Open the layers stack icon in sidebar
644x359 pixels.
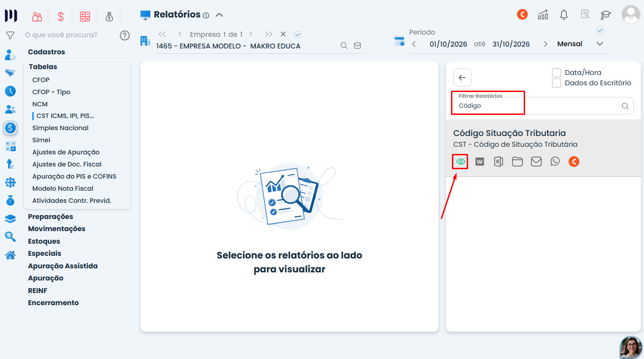10,219
